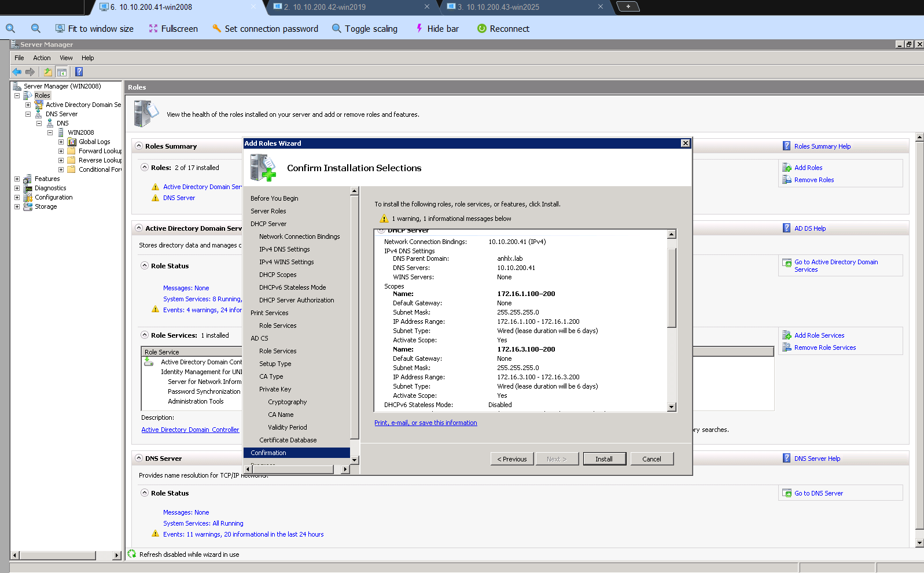The image size is (924, 573).
Task: Collapse the DNS Server section chevron
Action: (139, 458)
